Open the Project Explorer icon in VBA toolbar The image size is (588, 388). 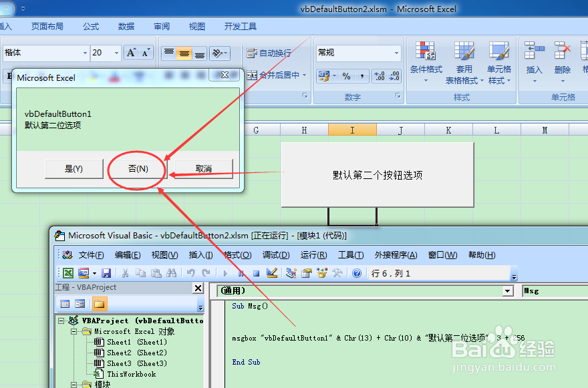tap(291, 273)
